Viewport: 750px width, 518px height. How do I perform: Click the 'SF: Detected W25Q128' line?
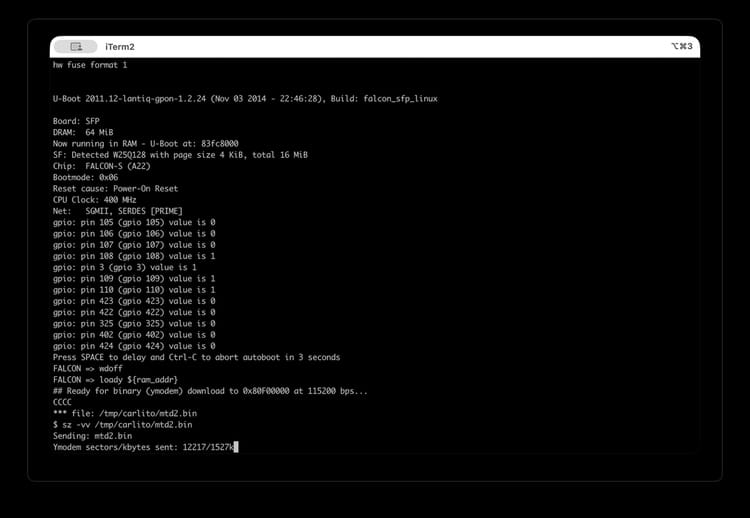click(x=180, y=154)
